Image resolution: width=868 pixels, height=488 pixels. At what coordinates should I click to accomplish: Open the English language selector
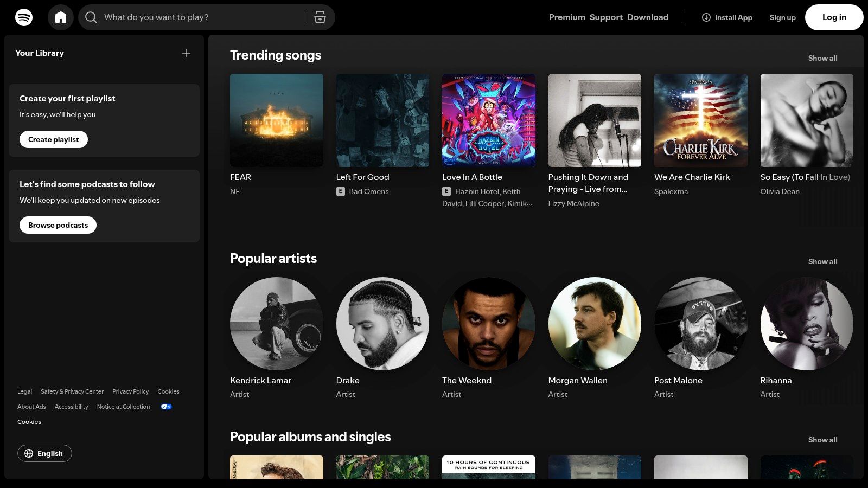point(44,453)
